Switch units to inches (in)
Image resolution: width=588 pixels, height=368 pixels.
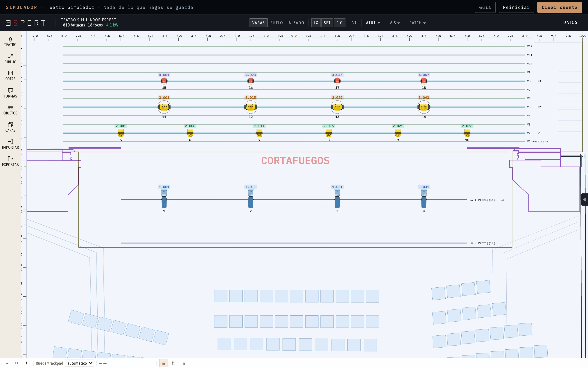click(183, 363)
